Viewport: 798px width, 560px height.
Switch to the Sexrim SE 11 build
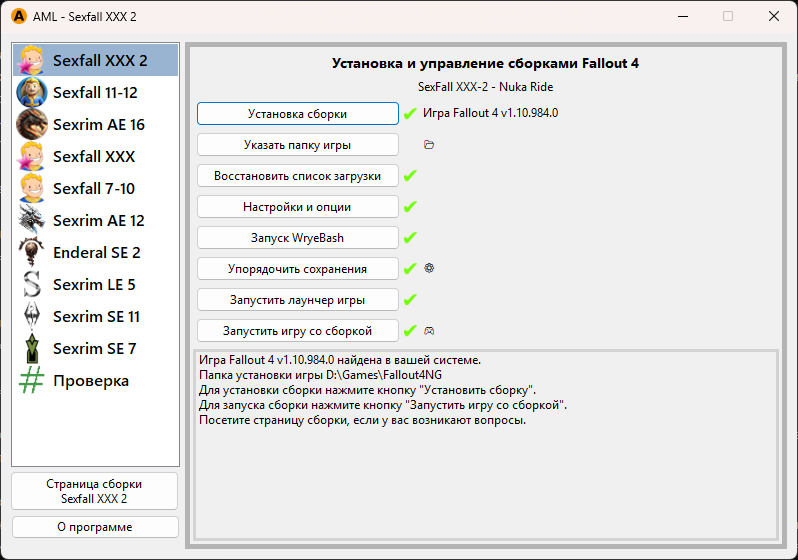pos(96,316)
